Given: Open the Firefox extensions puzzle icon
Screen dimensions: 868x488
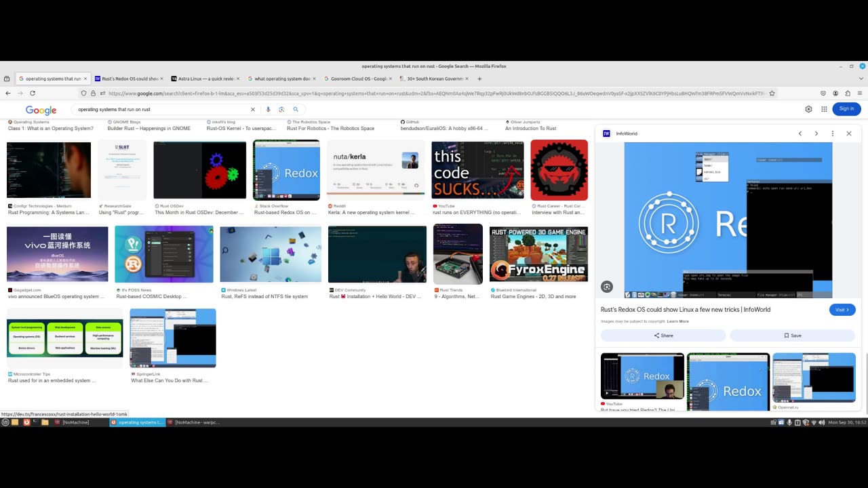Looking at the screenshot, I should [848, 93].
